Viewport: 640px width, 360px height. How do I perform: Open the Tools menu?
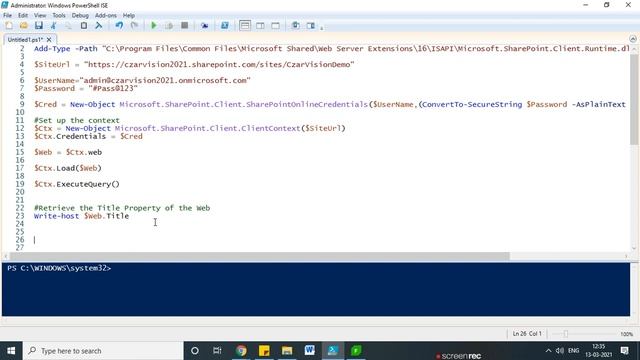[59, 16]
